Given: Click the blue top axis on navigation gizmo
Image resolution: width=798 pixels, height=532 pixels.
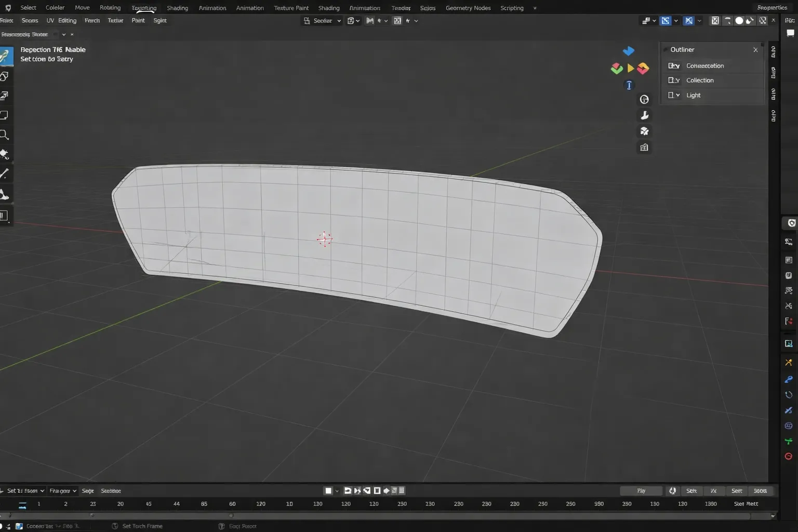Looking at the screenshot, I should [629, 51].
